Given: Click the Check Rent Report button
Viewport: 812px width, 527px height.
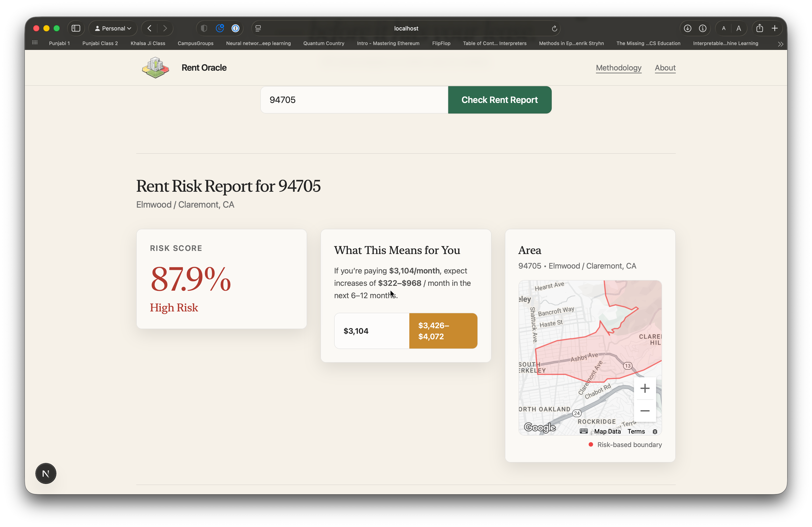Looking at the screenshot, I should click(x=500, y=100).
